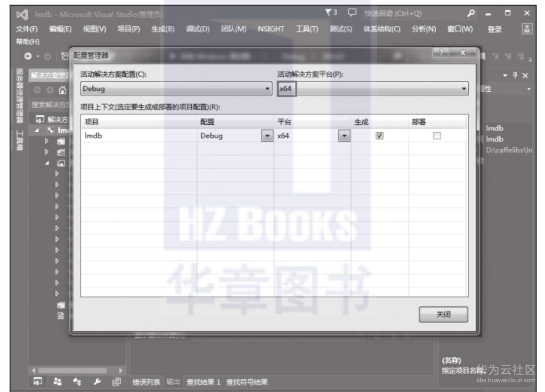Switch to the Solution Explorer icon tab
This screenshot has height=392, width=545.
coord(38,381)
